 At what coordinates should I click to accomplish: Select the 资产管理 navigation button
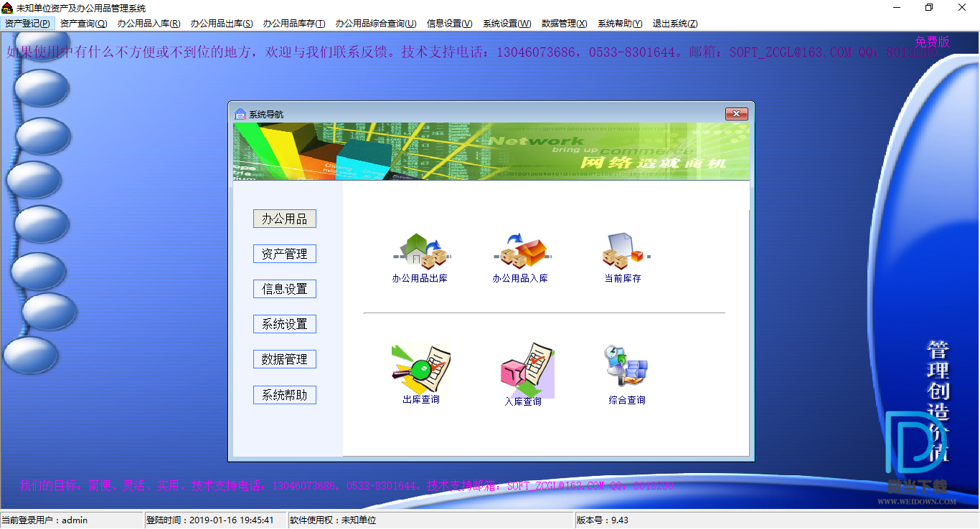(285, 254)
